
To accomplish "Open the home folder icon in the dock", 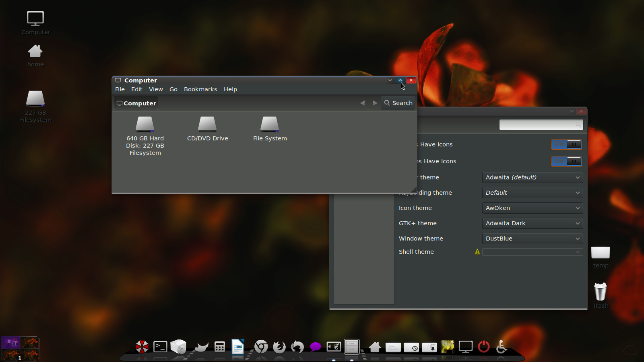I will click(375, 347).
